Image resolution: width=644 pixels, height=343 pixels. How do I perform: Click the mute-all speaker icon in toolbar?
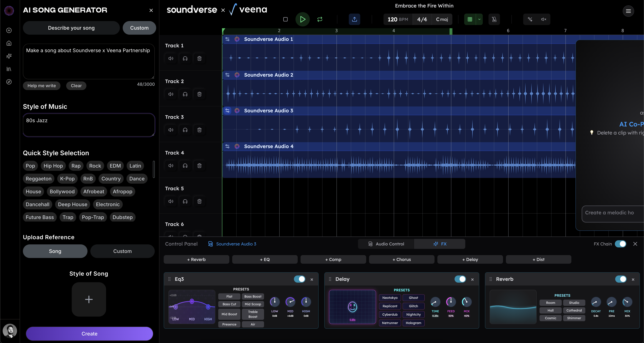tap(543, 19)
